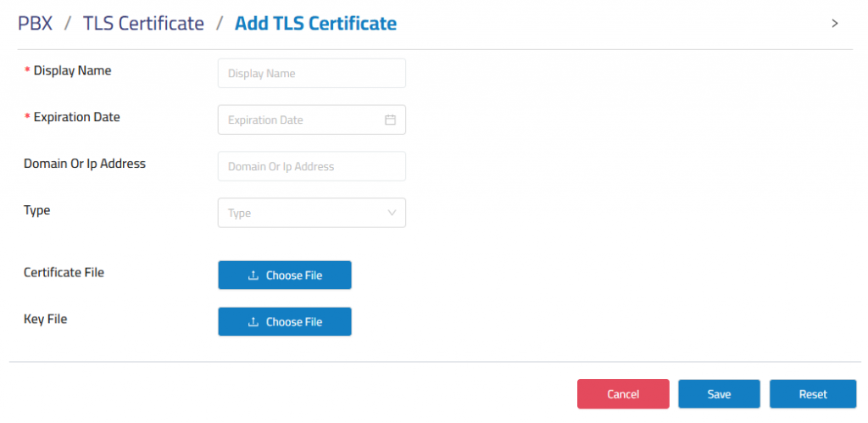Focus the Display Name input field
868x423 pixels.
point(312,73)
